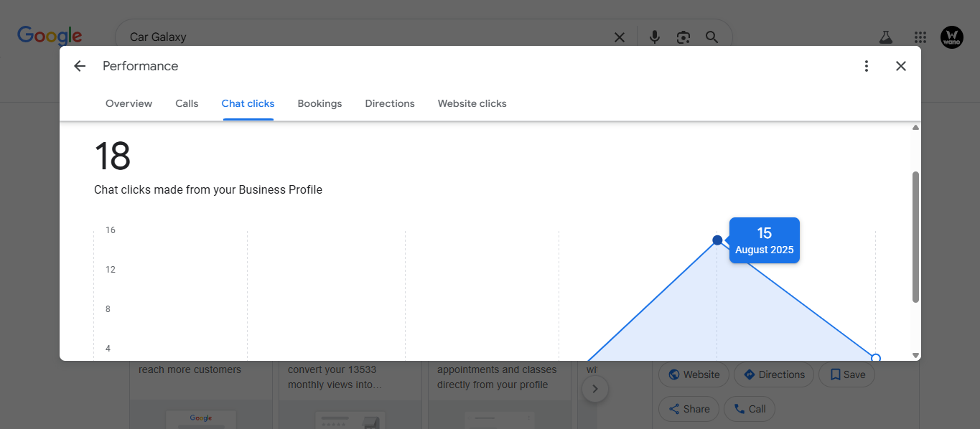Open the Google apps grid
Image resolution: width=980 pixels, height=429 pixels.
tap(920, 37)
